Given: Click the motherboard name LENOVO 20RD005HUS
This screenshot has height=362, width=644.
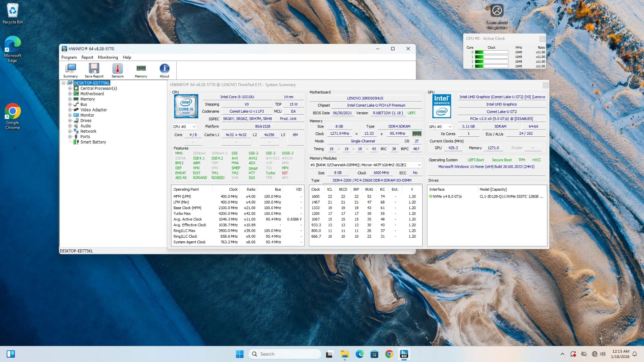Looking at the screenshot, I should click(365, 98).
